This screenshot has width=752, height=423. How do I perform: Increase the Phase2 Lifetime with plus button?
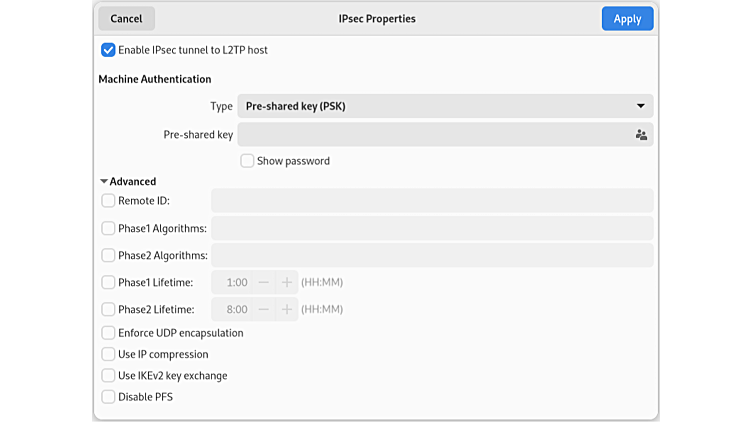coord(287,310)
